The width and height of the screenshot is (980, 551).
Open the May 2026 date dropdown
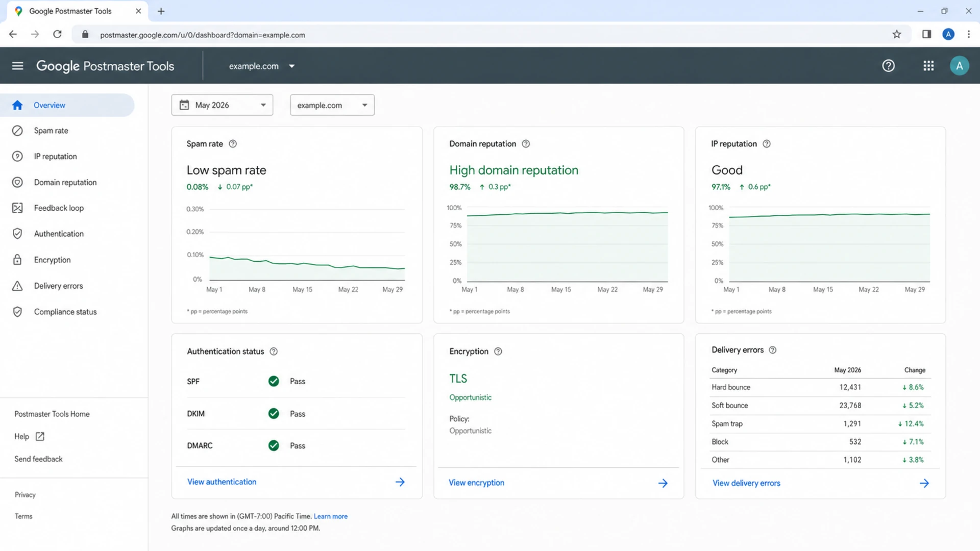[222, 105]
